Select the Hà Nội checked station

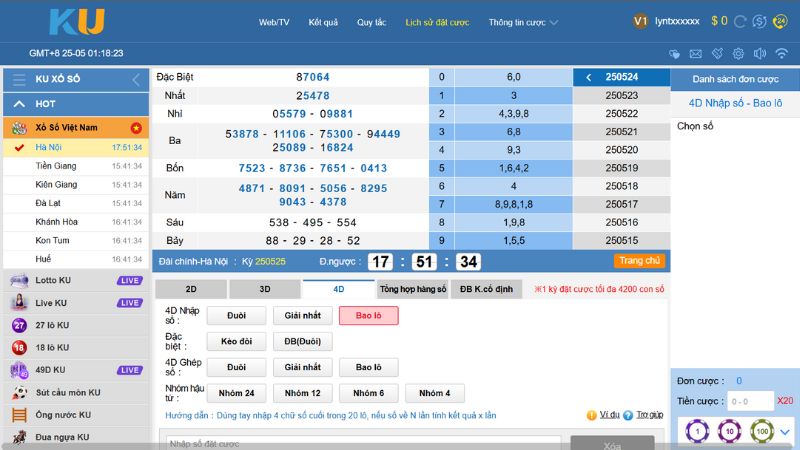[76, 147]
